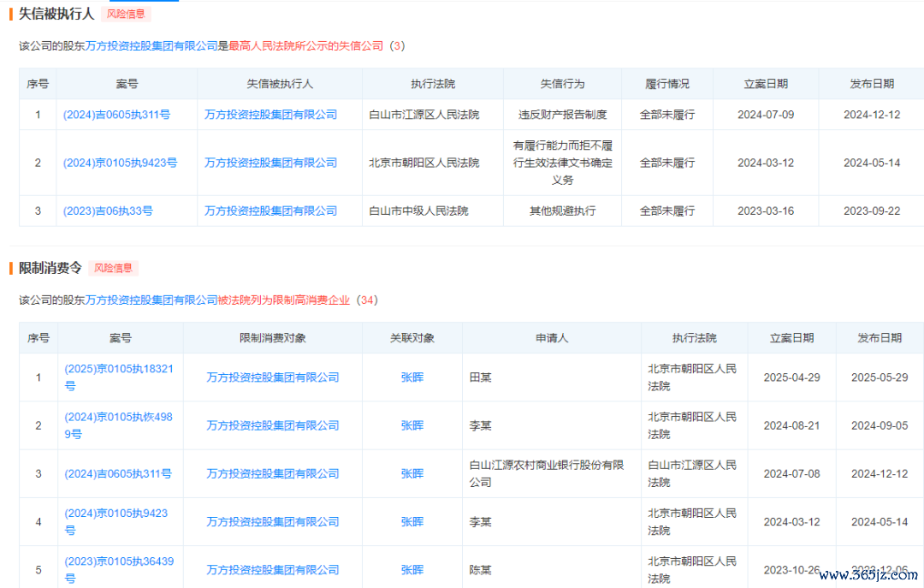Click the 关联对象 column header
Viewport: 924px width, 588px height.
pyautogui.click(x=412, y=338)
